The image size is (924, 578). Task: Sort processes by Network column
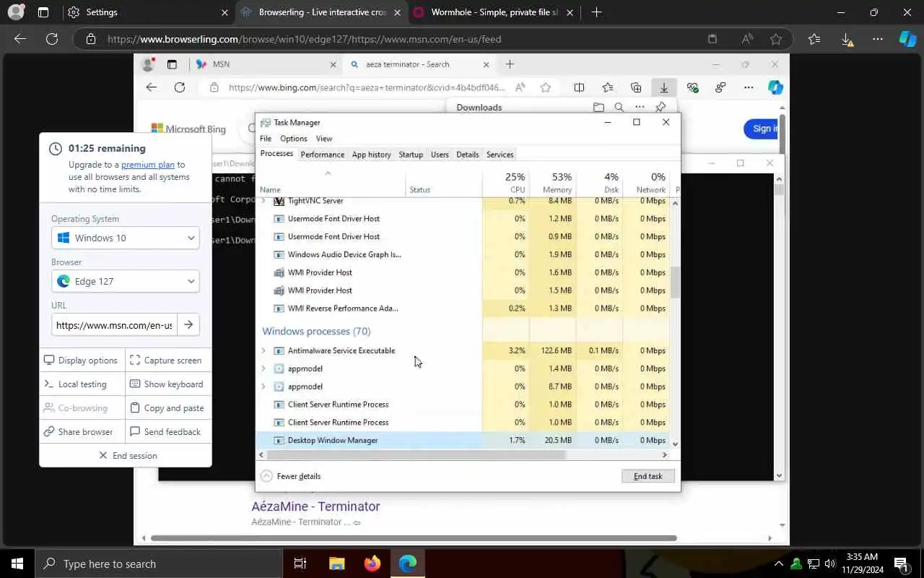pyautogui.click(x=646, y=183)
